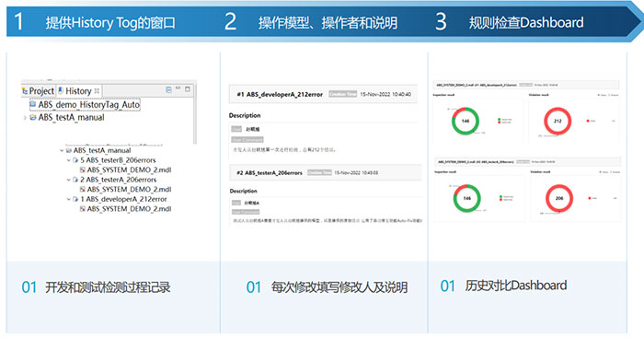Collapse the 2 ABS_testerA_206errors node
Screen dimensions: 644x339
[x=69, y=180]
